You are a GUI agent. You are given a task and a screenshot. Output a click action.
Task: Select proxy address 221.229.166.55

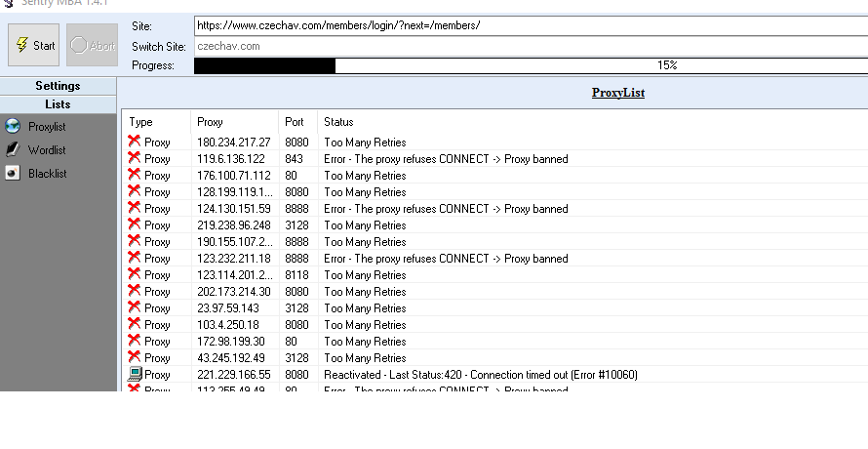click(234, 375)
